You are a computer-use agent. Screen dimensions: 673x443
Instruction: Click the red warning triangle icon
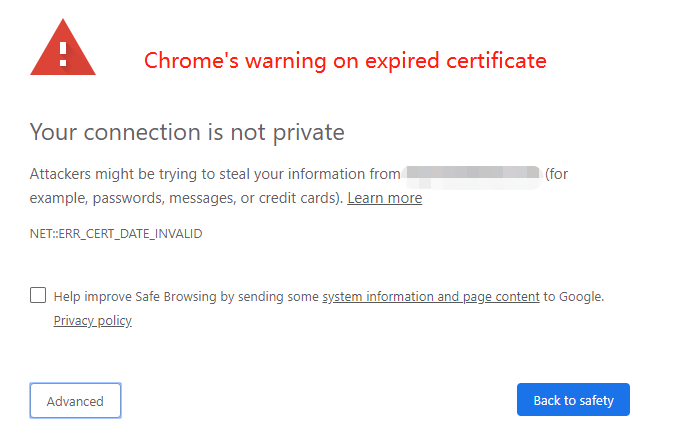coord(62,49)
